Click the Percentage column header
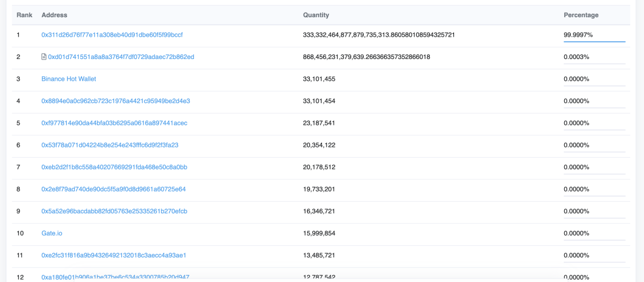 [x=581, y=15]
